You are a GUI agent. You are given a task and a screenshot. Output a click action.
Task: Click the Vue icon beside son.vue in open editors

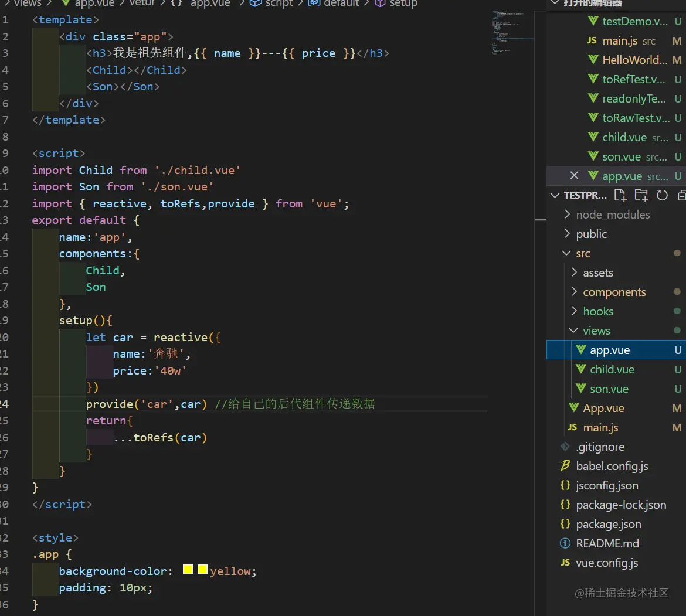pyautogui.click(x=593, y=156)
